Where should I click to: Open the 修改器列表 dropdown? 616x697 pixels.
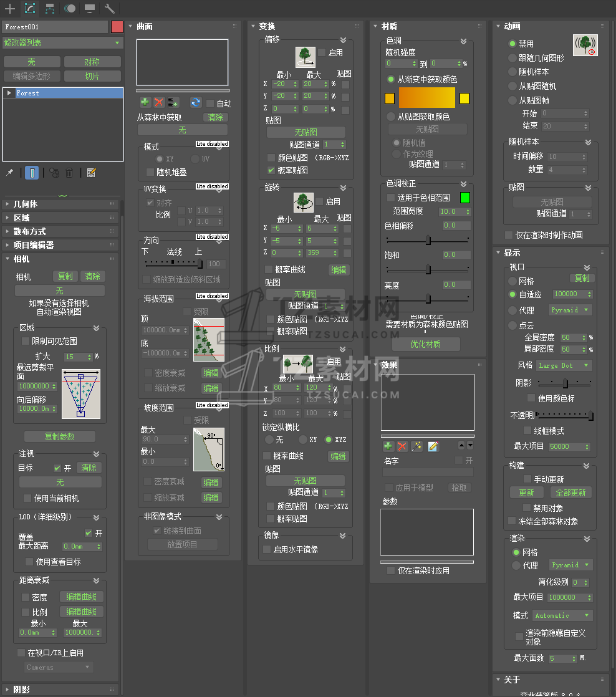tap(62, 42)
